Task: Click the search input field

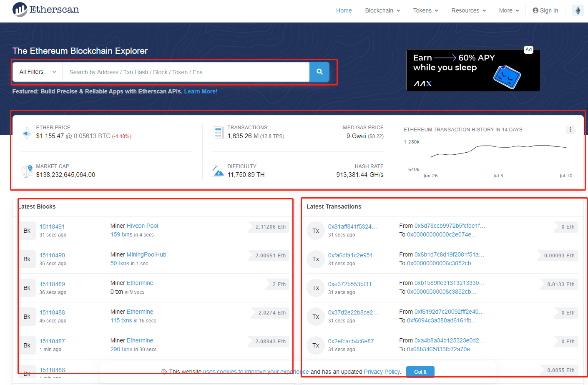Action: (186, 72)
